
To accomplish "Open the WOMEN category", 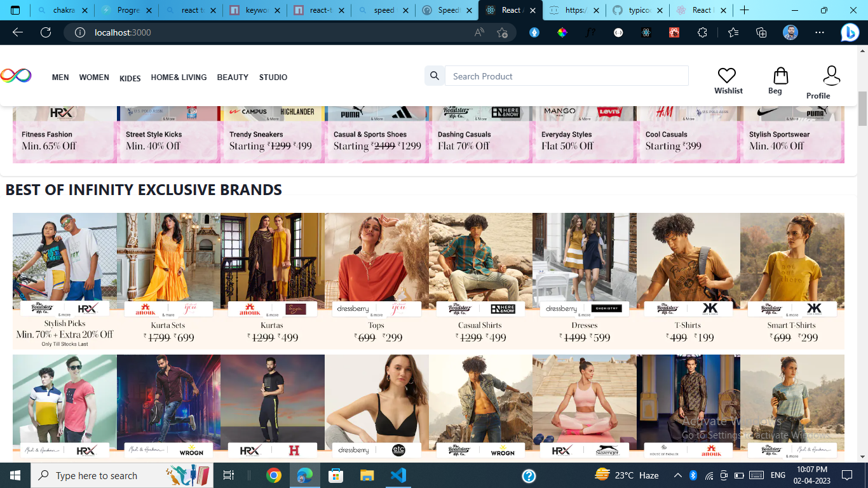I will pyautogui.click(x=94, y=78).
